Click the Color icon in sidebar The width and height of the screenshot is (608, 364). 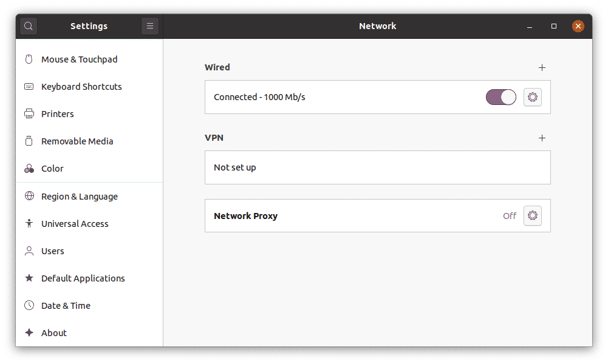pyautogui.click(x=29, y=169)
